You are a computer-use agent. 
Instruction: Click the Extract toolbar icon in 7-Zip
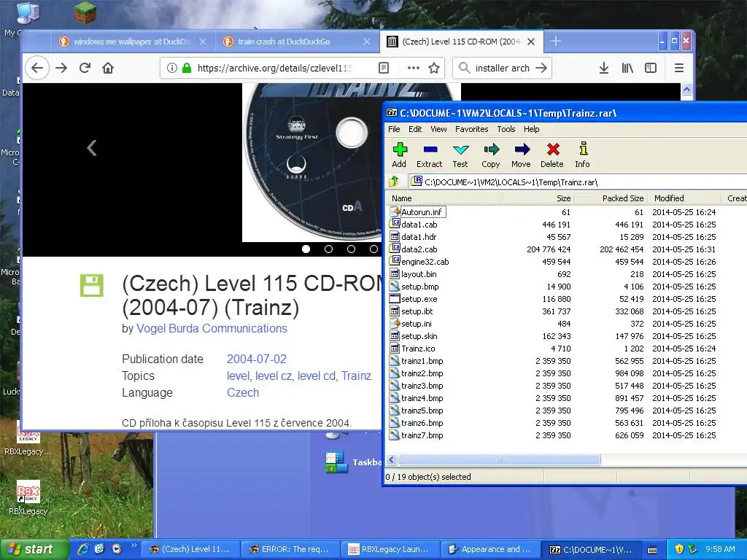tap(429, 155)
